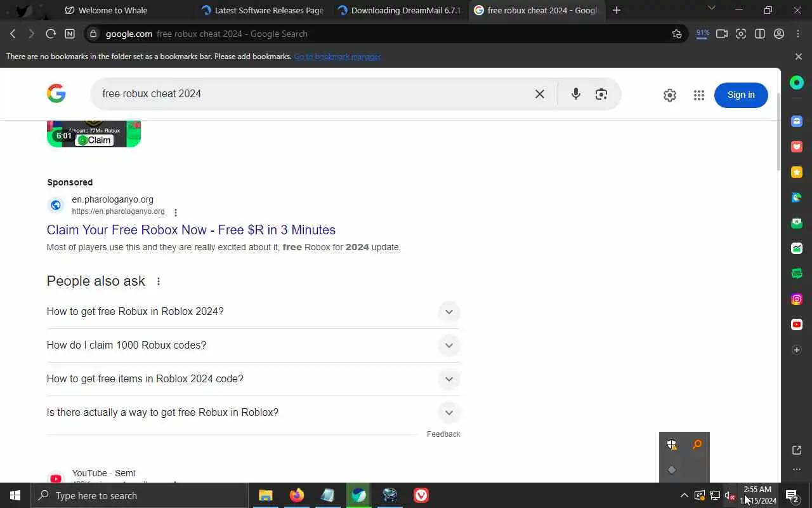Reload the Google search page
Screen dimensions: 812x508
(x=51, y=34)
